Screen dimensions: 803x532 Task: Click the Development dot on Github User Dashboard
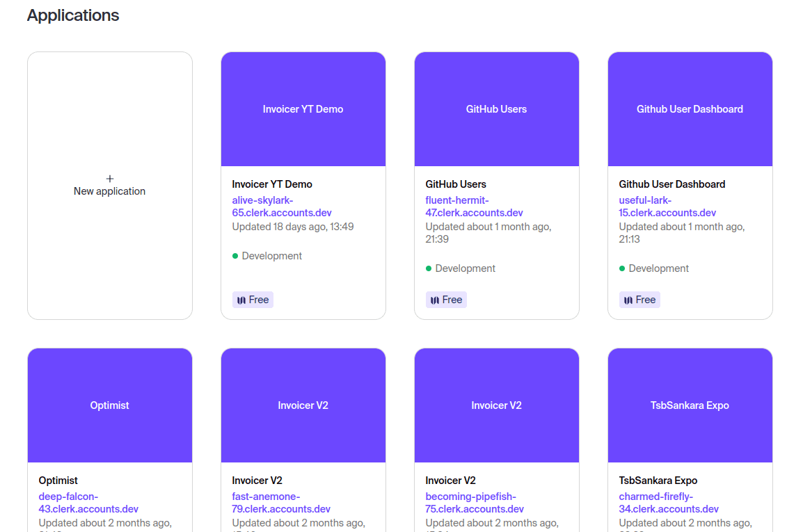pos(623,268)
